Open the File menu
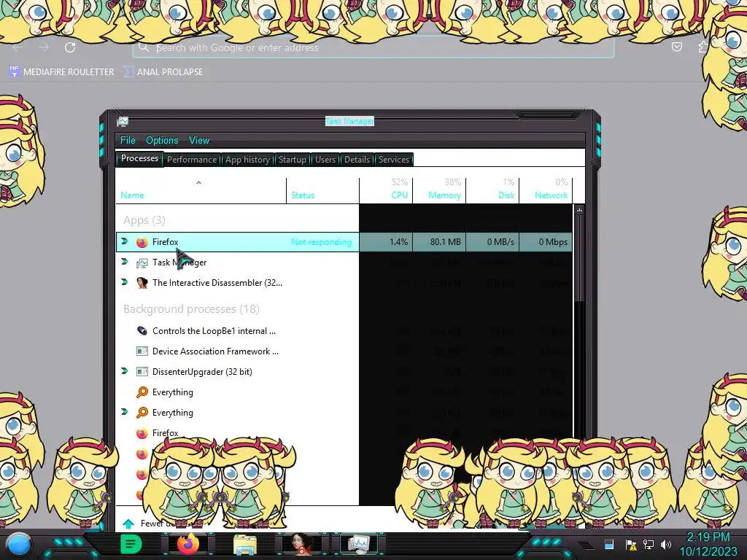Screen dimensions: 747x560 pyautogui.click(x=128, y=141)
